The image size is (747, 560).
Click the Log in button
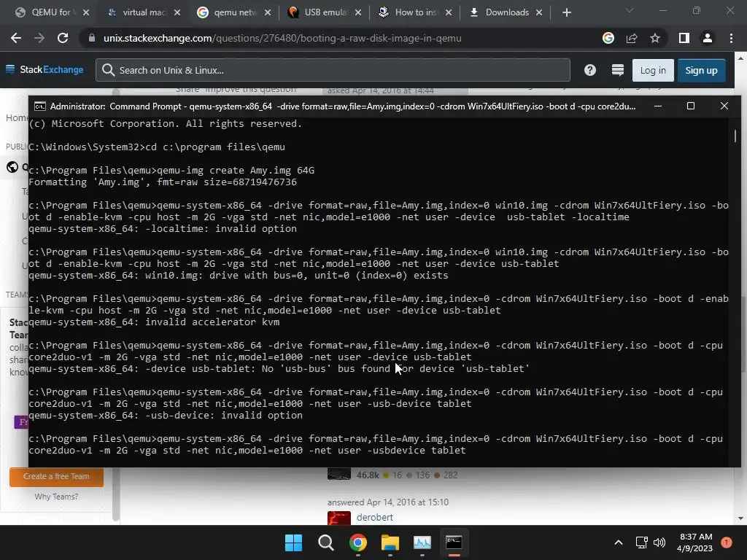click(653, 71)
